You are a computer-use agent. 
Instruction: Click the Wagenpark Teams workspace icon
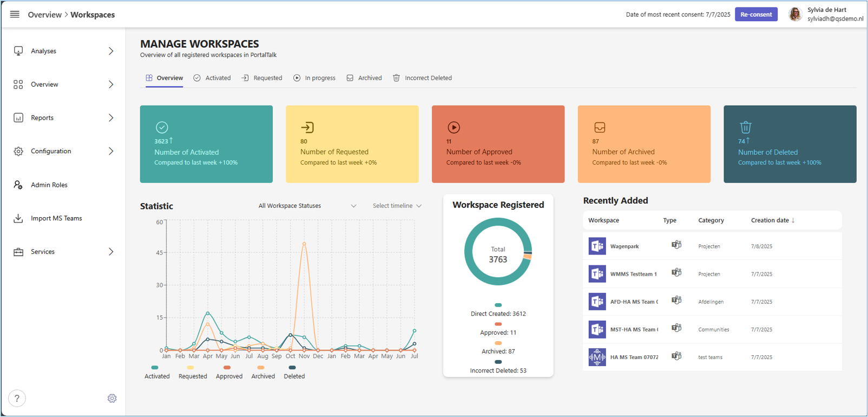coord(597,246)
